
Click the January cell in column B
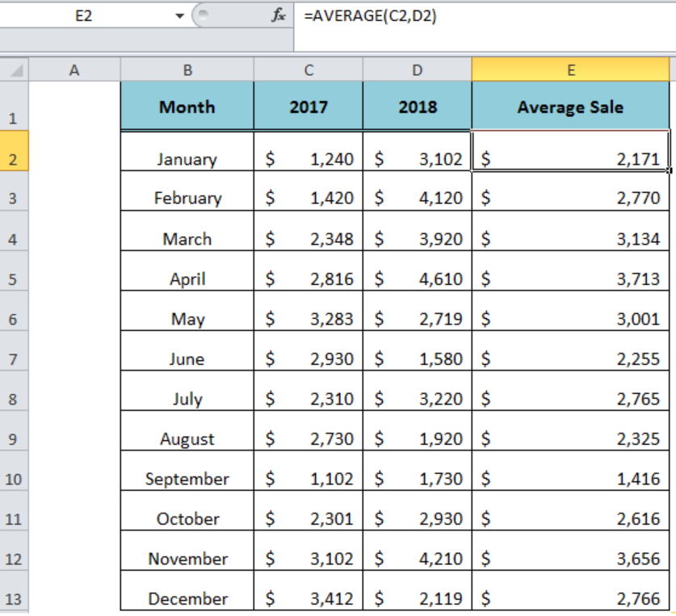tap(187, 158)
